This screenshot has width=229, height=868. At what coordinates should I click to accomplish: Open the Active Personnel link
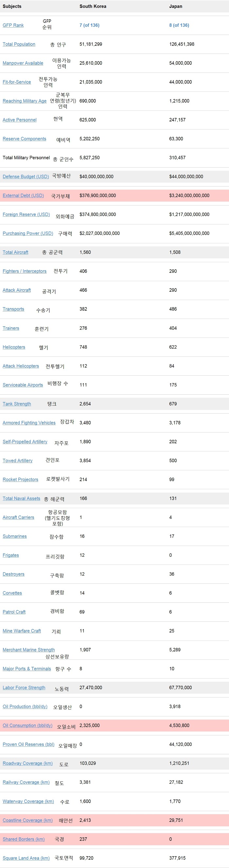20,120
